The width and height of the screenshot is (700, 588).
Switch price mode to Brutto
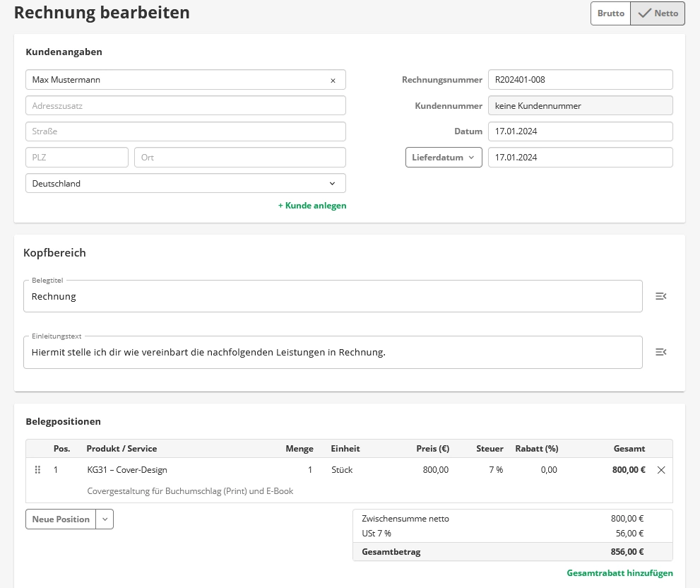pos(610,13)
